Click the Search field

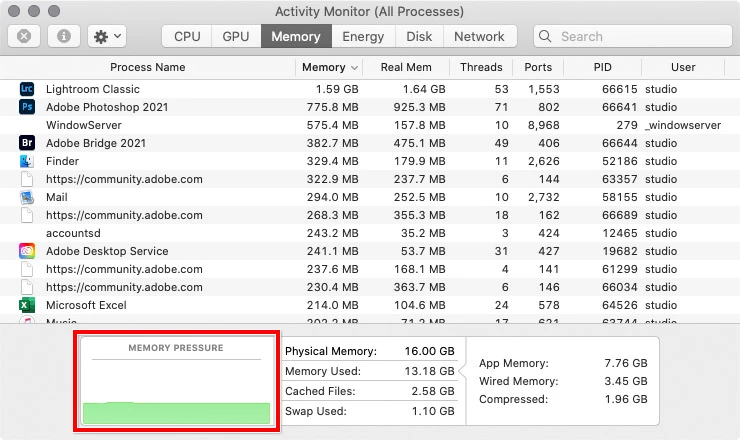pos(632,36)
